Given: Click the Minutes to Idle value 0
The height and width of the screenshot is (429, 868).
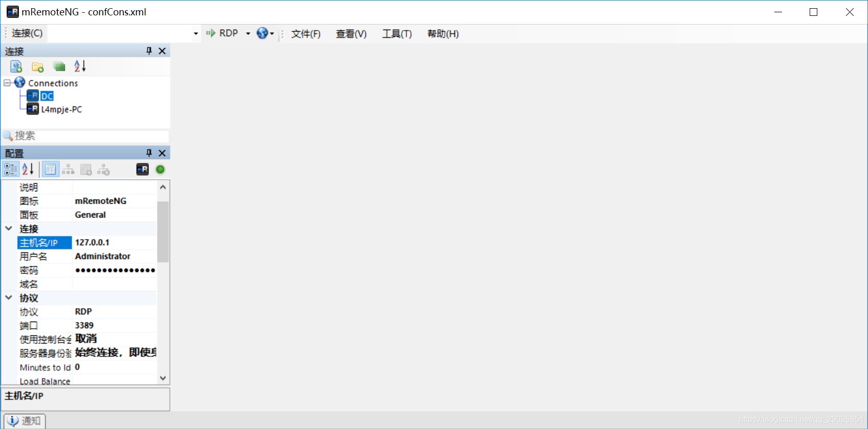Looking at the screenshot, I should 115,367.
